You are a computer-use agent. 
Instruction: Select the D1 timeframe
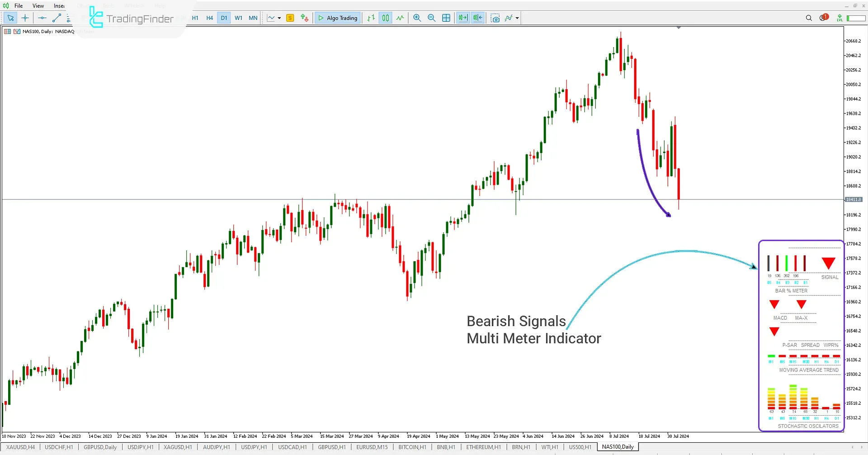tap(224, 18)
